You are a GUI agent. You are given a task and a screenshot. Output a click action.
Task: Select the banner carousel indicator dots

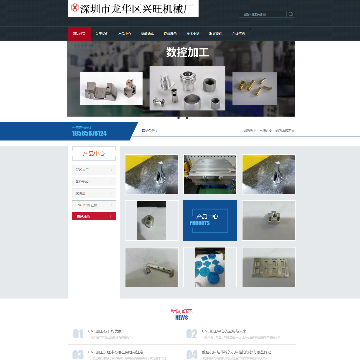coord(183,118)
